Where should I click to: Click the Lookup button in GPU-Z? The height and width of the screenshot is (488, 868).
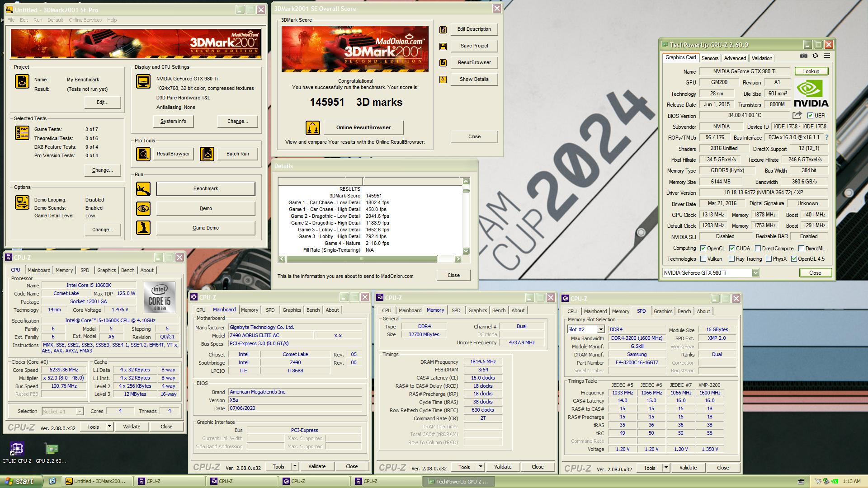point(811,71)
